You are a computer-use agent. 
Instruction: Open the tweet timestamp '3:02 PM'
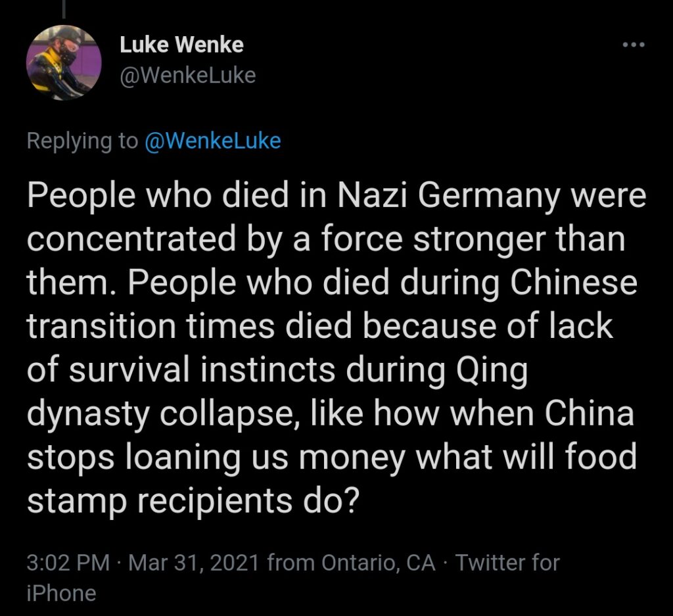[x=66, y=563]
